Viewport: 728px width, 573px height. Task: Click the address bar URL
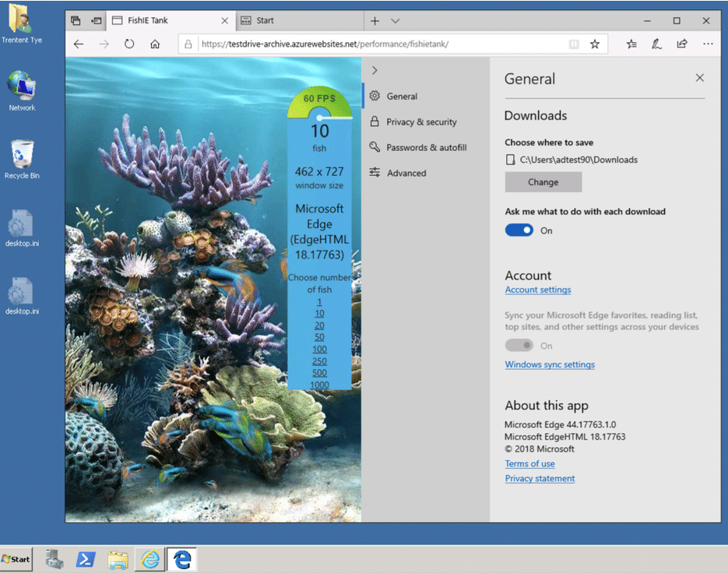tap(325, 44)
